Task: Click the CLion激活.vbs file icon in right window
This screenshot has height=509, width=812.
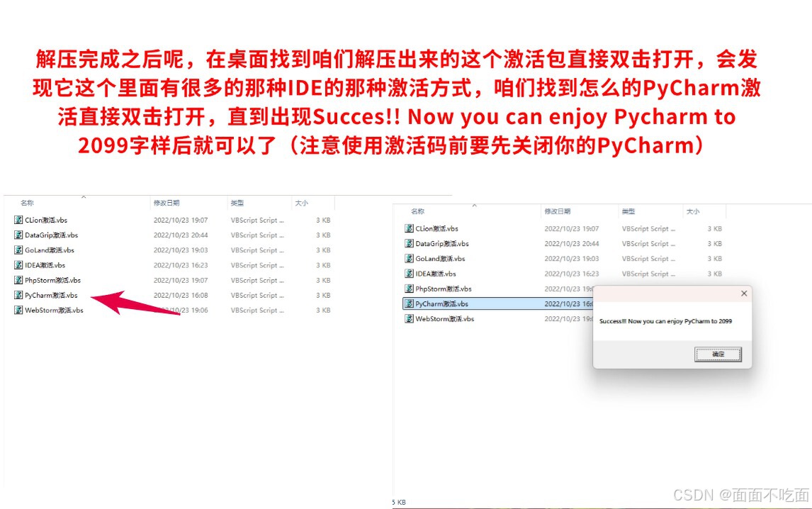Action: coord(409,228)
